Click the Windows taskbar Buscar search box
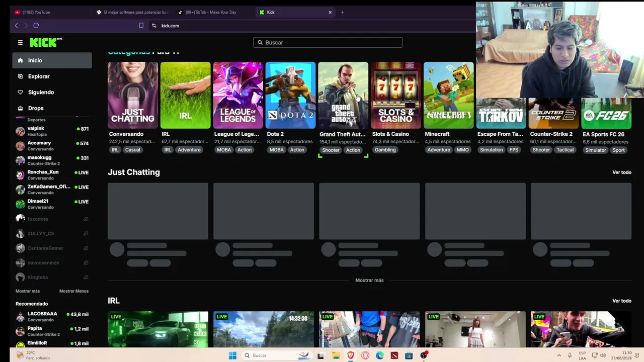The image size is (644, 362). [x=276, y=355]
